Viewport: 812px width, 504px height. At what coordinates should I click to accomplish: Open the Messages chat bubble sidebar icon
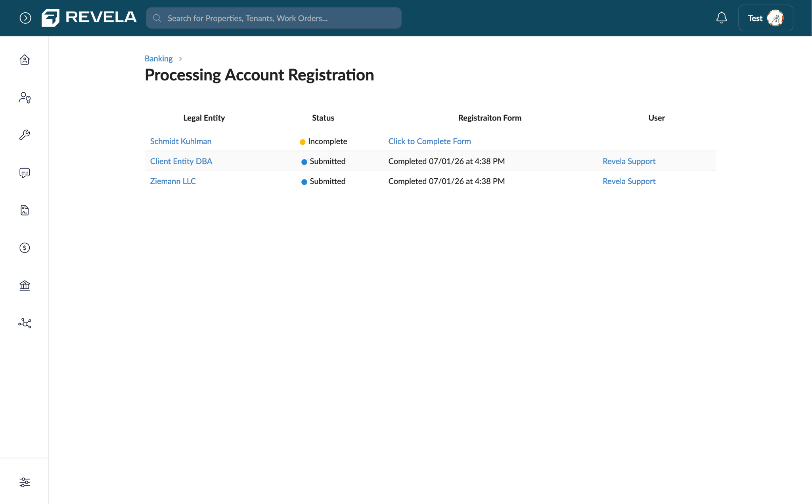(25, 173)
